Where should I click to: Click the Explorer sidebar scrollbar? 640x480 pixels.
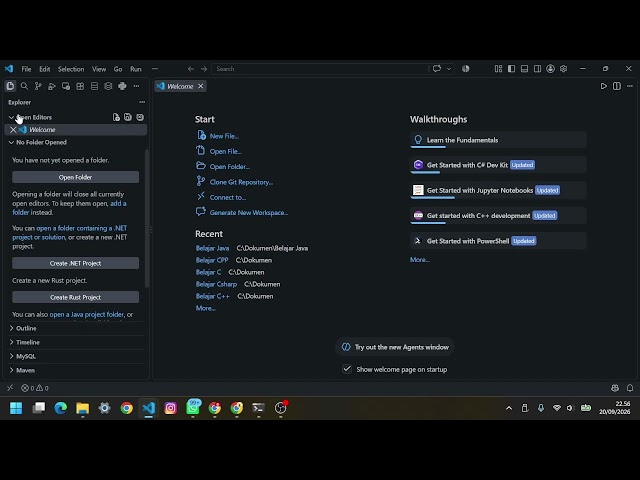coord(147,218)
